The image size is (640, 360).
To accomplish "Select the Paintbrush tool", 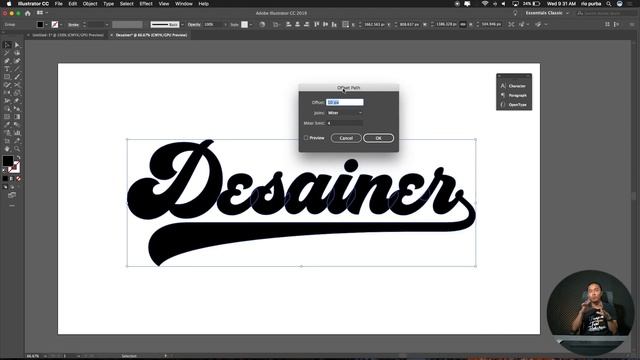I will click(17, 77).
